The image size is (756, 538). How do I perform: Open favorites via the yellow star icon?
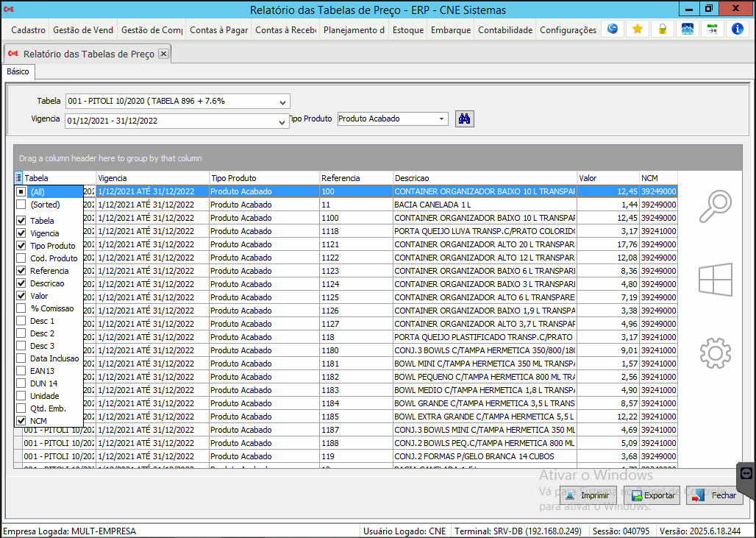pyautogui.click(x=637, y=29)
